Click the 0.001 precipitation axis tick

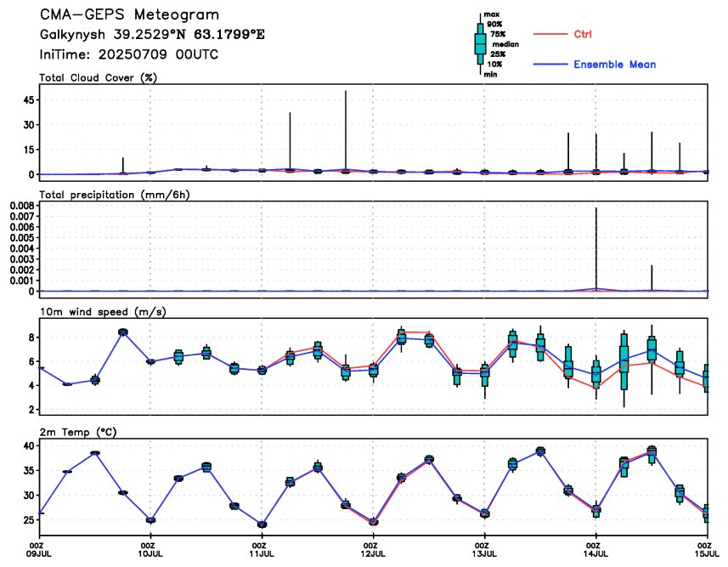click(22, 281)
